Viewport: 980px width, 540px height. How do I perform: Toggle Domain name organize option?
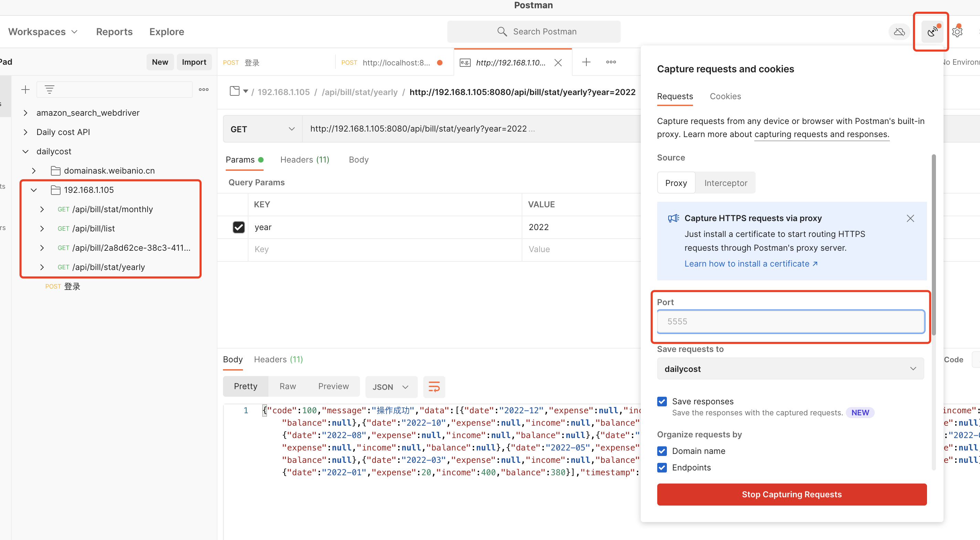point(662,451)
